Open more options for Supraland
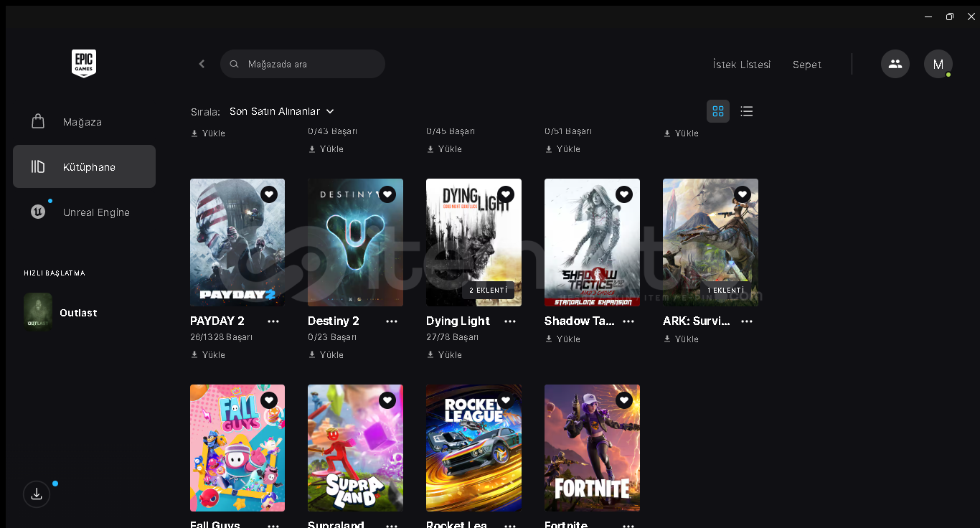Image resolution: width=980 pixels, height=528 pixels. pos(392,525)
